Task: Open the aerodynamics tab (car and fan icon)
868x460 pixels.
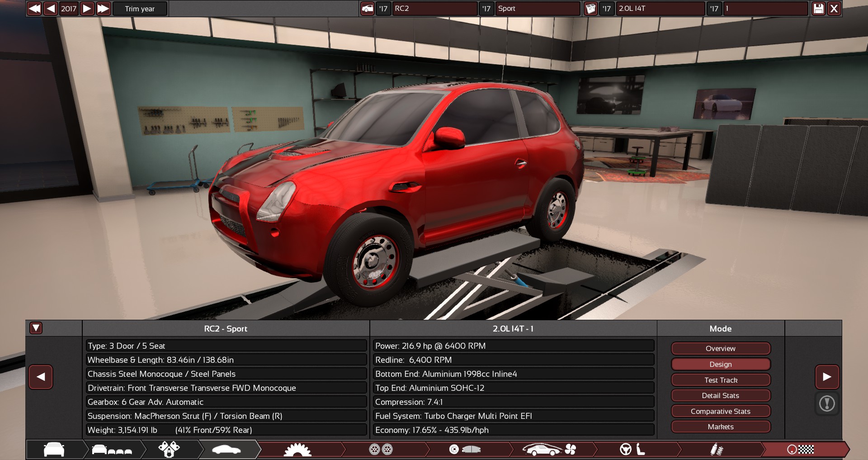Action: click(549, 450)
